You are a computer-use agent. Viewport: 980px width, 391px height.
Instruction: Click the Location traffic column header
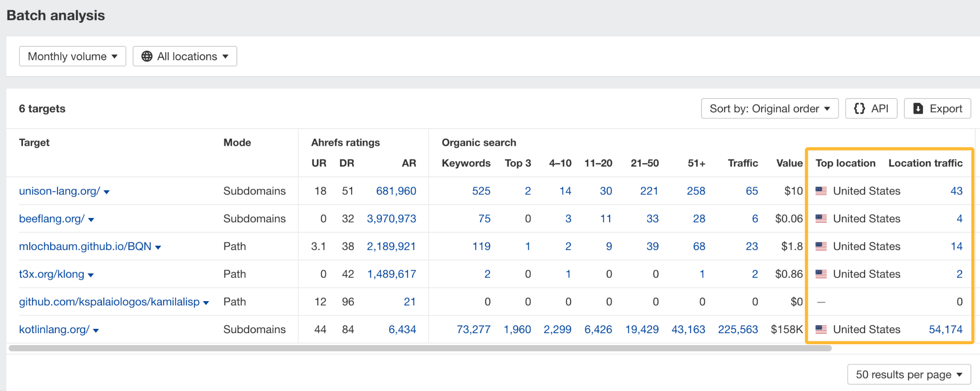(925, 163)
